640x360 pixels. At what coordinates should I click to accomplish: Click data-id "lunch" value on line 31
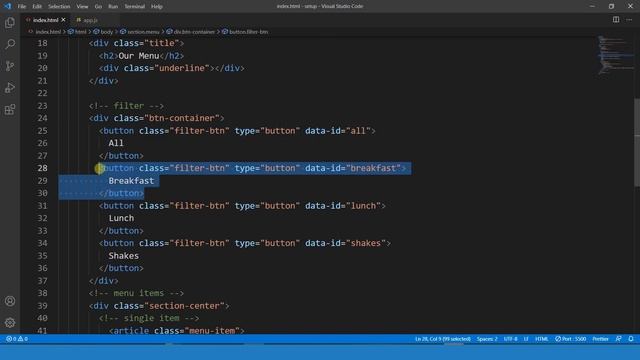tap(363, 206)
